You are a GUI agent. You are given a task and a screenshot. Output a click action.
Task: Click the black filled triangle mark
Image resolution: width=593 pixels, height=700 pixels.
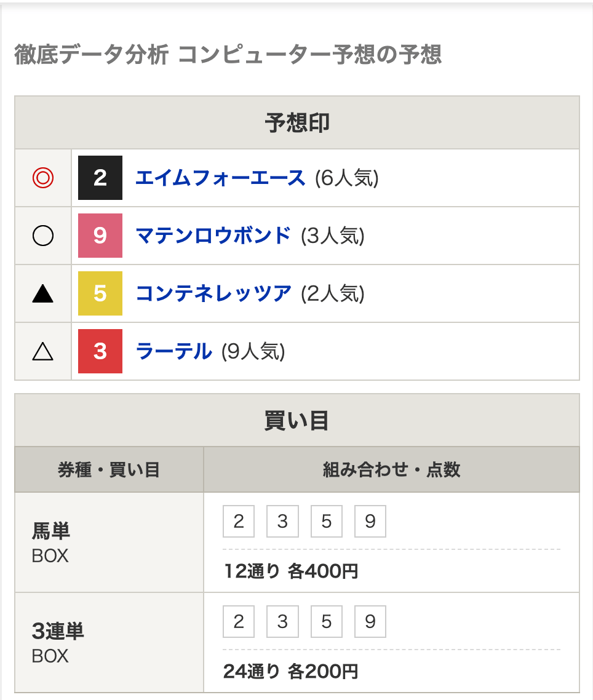(x=43, y=294)
